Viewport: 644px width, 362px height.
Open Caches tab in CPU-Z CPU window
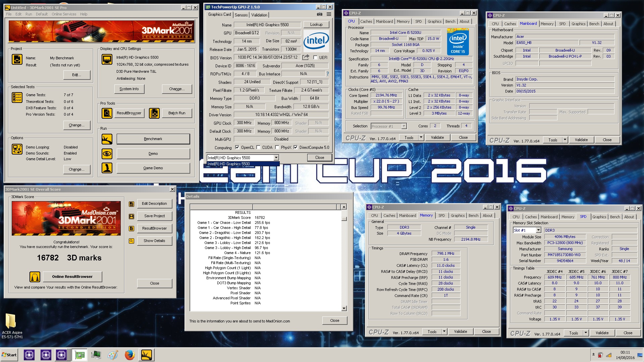coord(366,21)
